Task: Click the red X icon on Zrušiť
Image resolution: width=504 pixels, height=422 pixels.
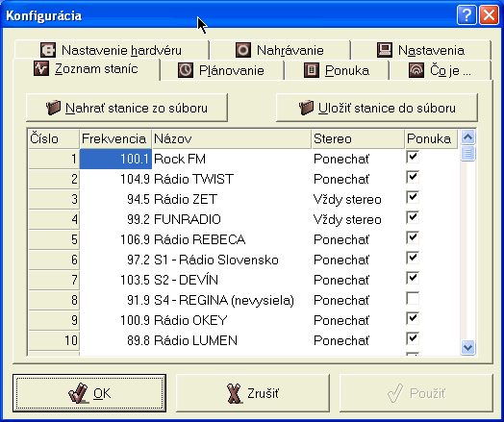Action: [x=235, y=393]
